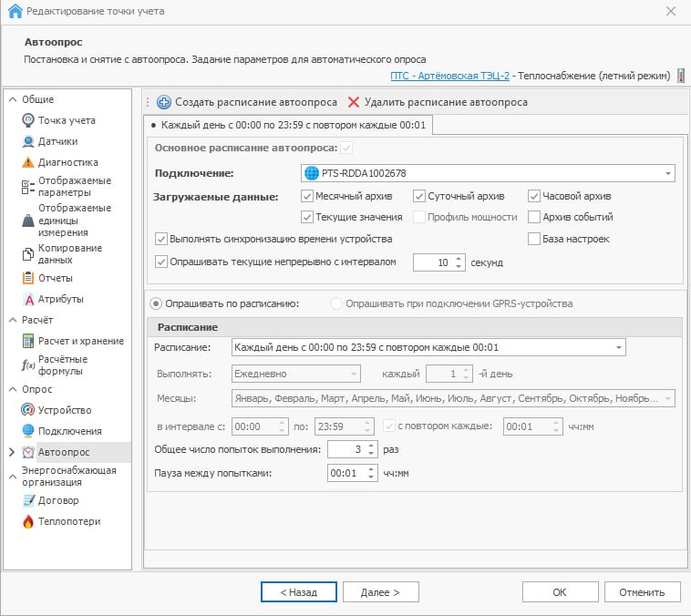Uncheck the Месячный архив checkbox
This screenshot has height=616, width=691.
click(307, 196)
